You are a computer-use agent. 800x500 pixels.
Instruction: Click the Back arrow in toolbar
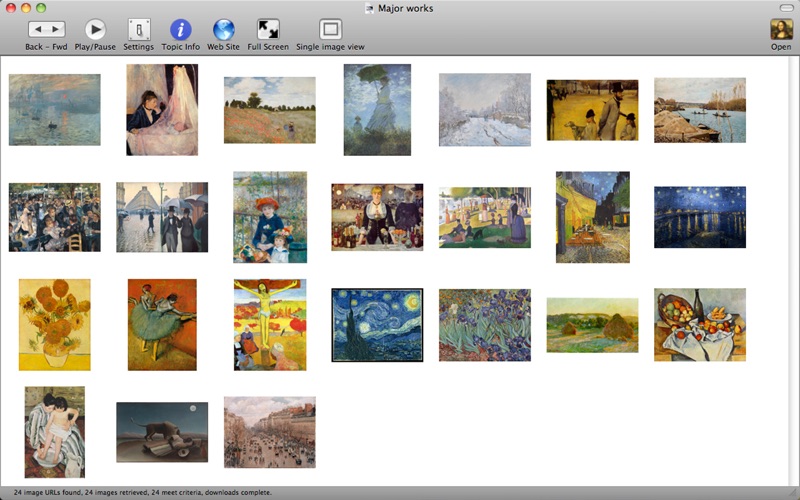tap(37, 29)
